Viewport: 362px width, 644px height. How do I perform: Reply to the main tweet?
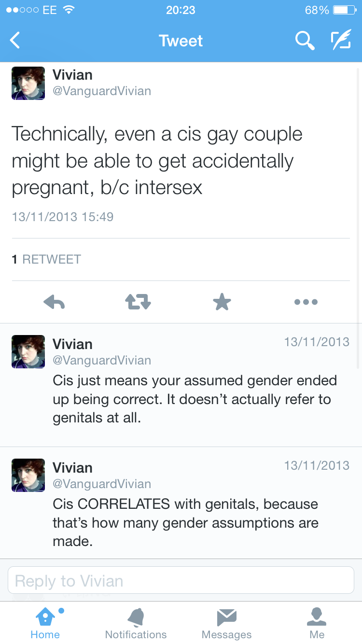pos(54,302)
